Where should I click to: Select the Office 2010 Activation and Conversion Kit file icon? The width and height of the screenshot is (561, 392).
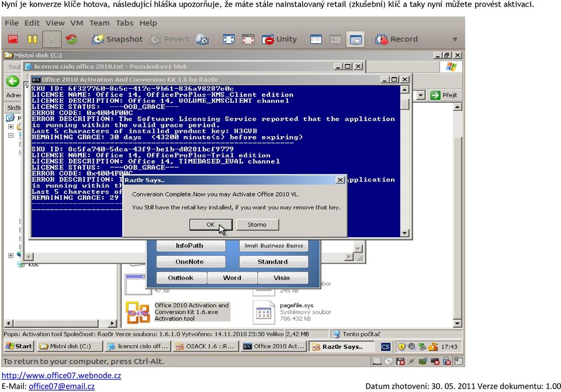[137, 313]
